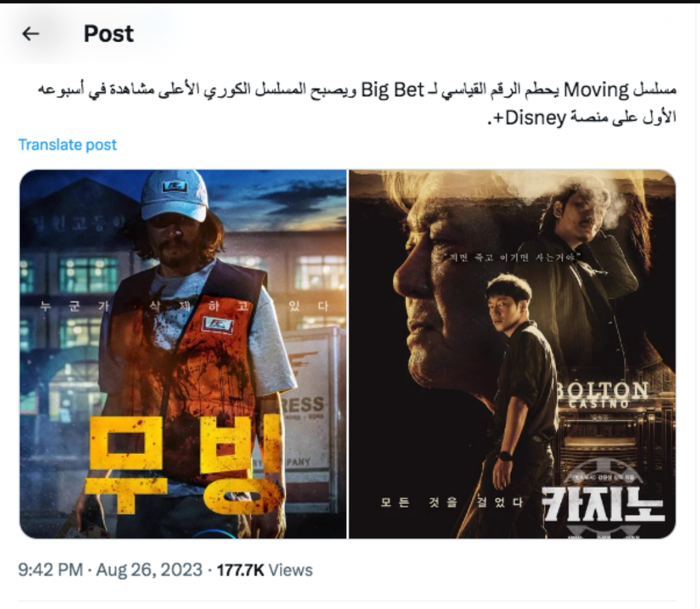700x609 pixels.
Task: Click the second line of the Arabic post text
Action: coord(581,118)
